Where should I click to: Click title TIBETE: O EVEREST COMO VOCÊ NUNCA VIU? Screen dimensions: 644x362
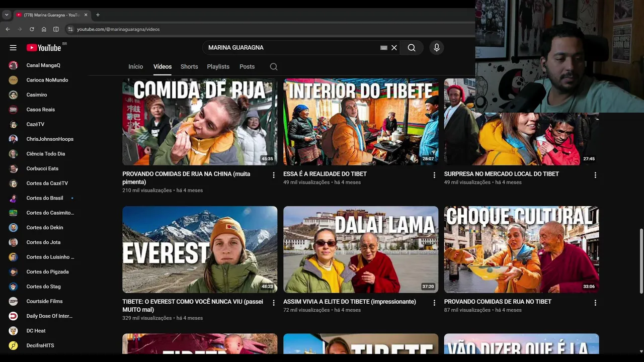193,305
